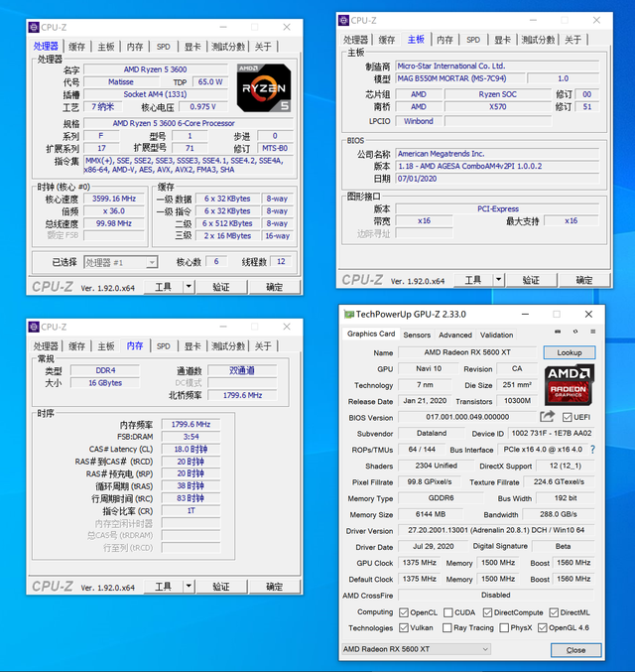Click the 65.0 W TDP value
This screenshot has height=672, width=635.
pos(210,81)
